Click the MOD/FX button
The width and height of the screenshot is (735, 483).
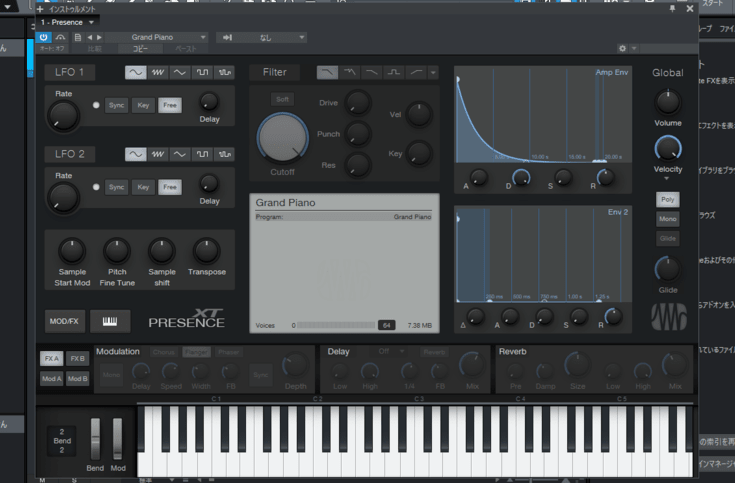[x=64, y=321]
